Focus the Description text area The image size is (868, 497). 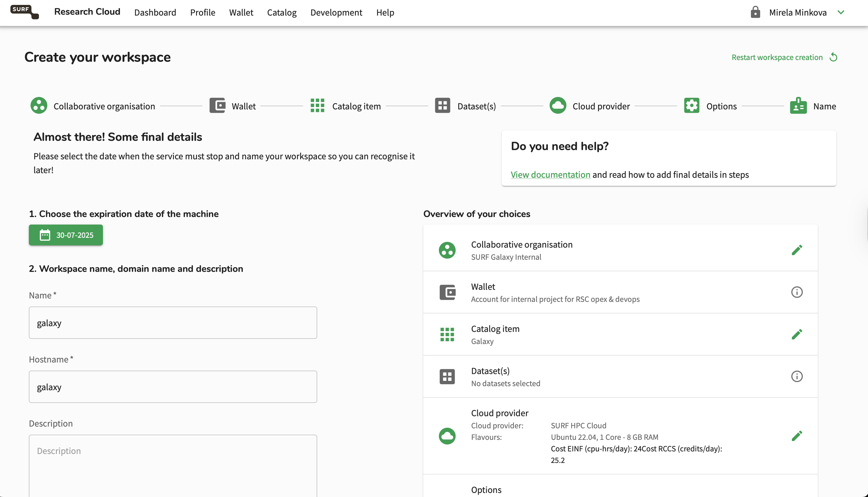click(173, 466)
